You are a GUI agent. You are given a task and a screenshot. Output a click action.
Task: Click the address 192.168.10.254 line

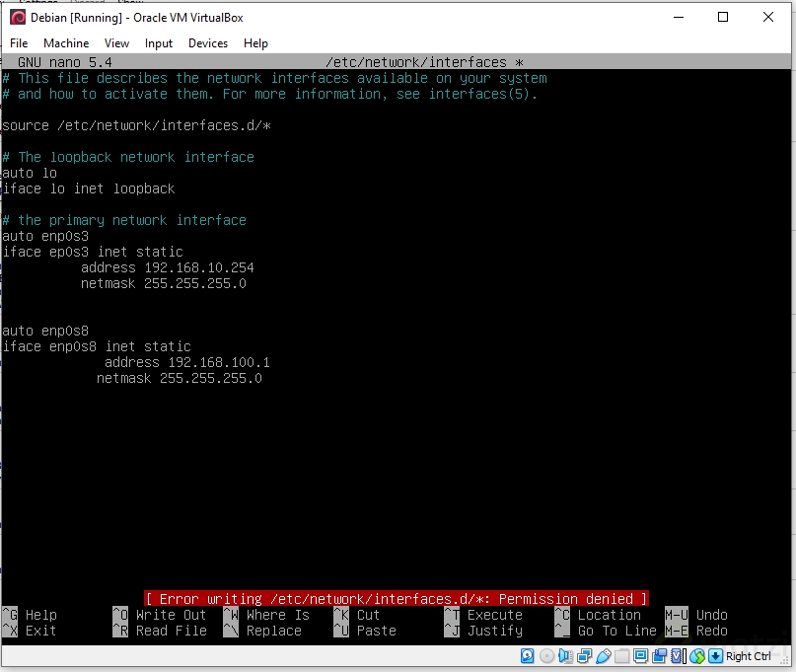[x=168, y=267]
